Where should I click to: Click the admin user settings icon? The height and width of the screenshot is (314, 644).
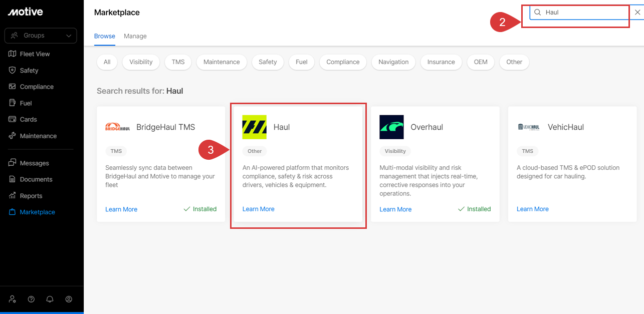tap(13, 299)
